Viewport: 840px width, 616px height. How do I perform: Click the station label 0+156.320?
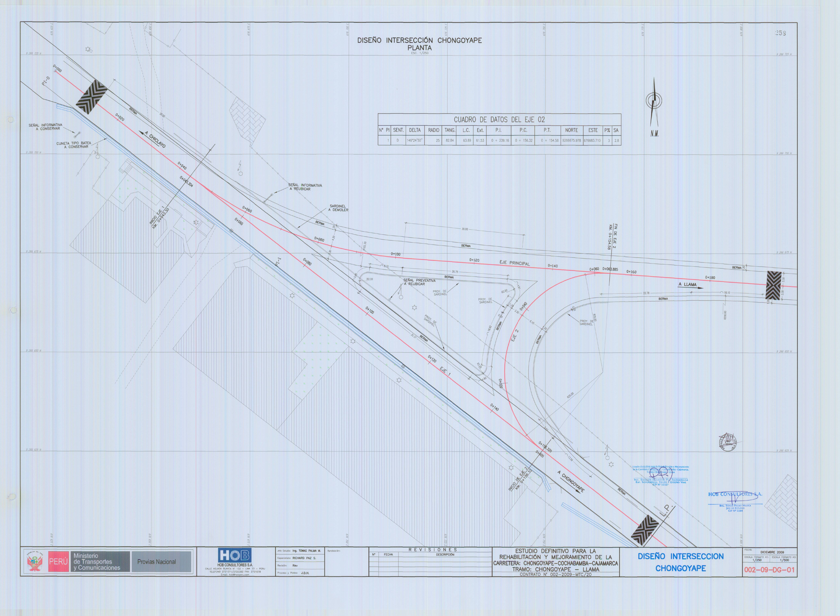click(x=545, y=447)
